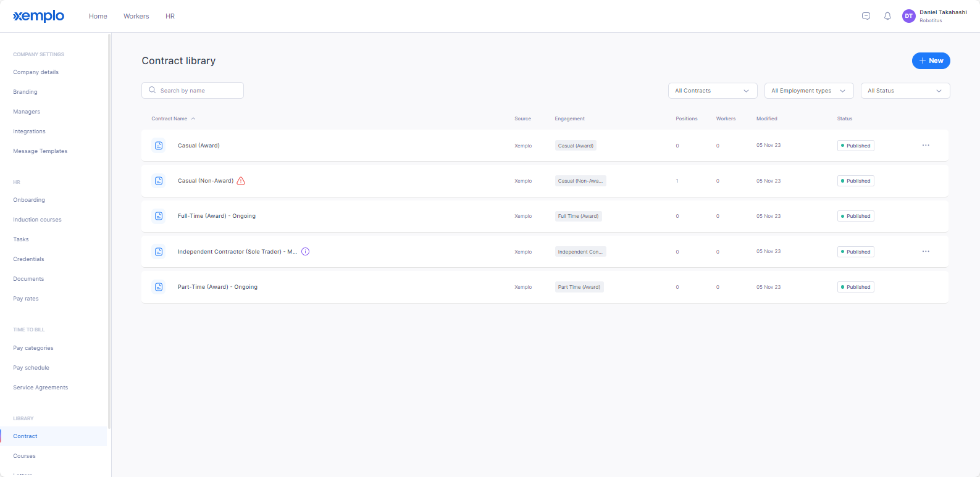Open the messages chat icon in header
The image size is (980, 477).
866,16
